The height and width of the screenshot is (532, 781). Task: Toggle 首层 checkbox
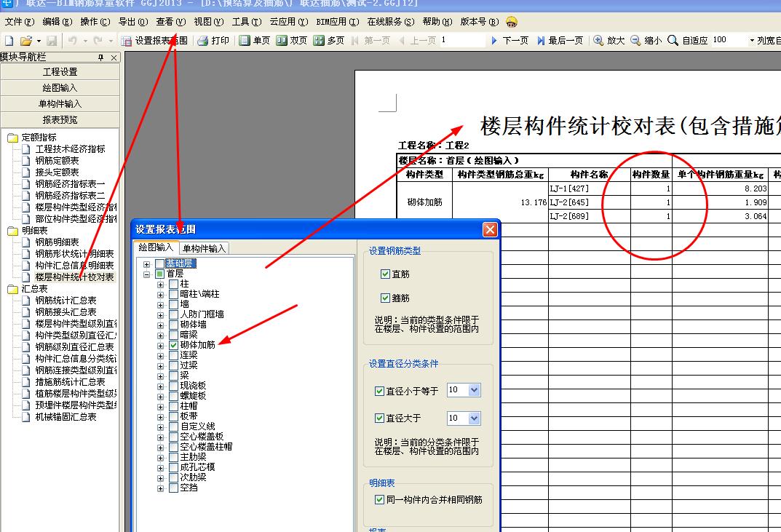click(159, 274)
